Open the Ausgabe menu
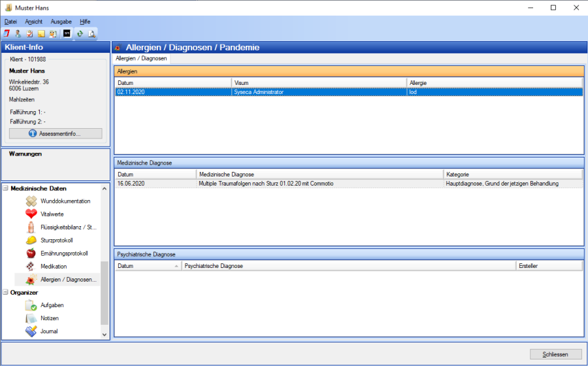 (x=61, y=22)
